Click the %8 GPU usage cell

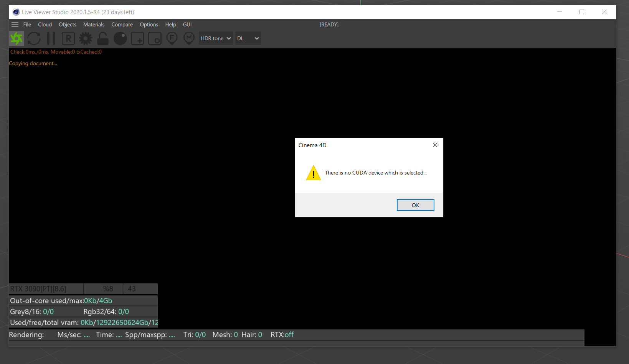(103, 289)
